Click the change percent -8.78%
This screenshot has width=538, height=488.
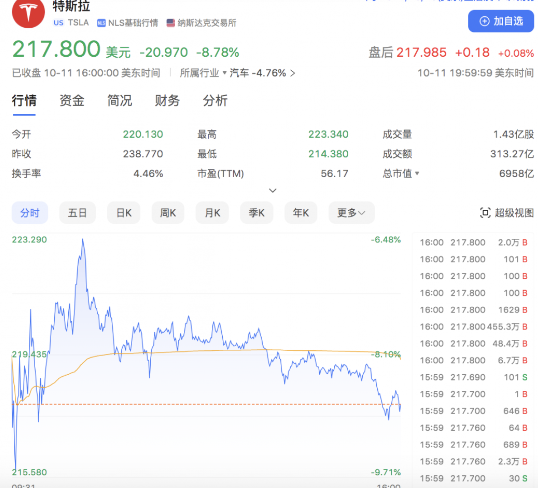click(218, 53)
